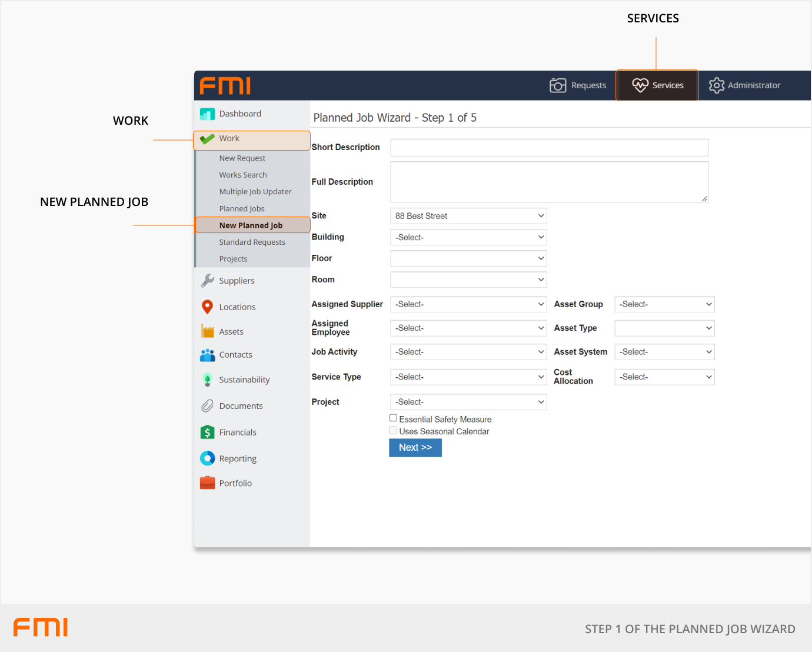The height and width of the screenshot is (652, 812).
Task: Enable the Essential Safety Measure checkbox
Action: tap(393, 418)
